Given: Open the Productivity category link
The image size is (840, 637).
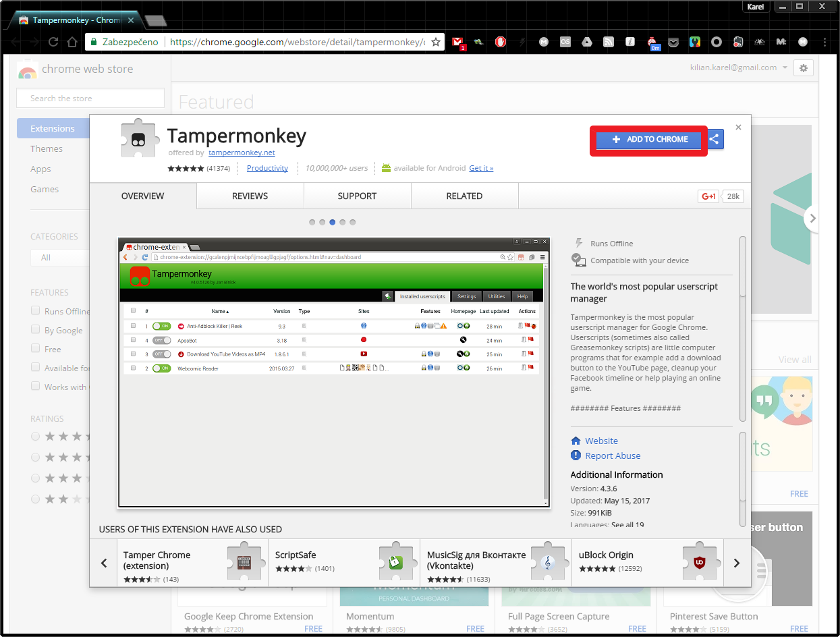Looking at the screenshot, I should point(267,168).
